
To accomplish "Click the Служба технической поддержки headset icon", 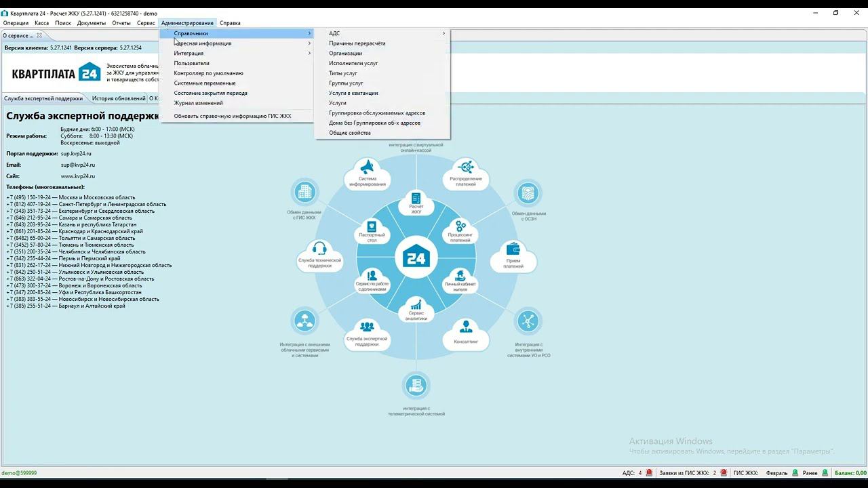I will point(319,248).
